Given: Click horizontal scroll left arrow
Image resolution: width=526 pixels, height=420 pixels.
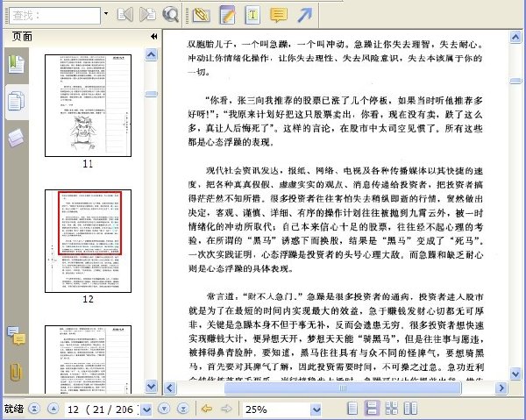Looking at the screenshot, I should point(170,388).
